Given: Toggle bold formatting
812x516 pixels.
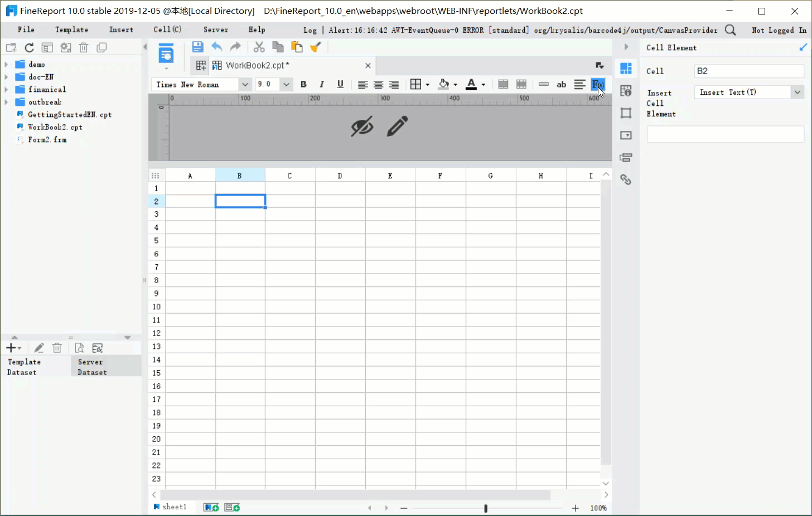Looking at the screenshot, I should click(x=303, y=84).
